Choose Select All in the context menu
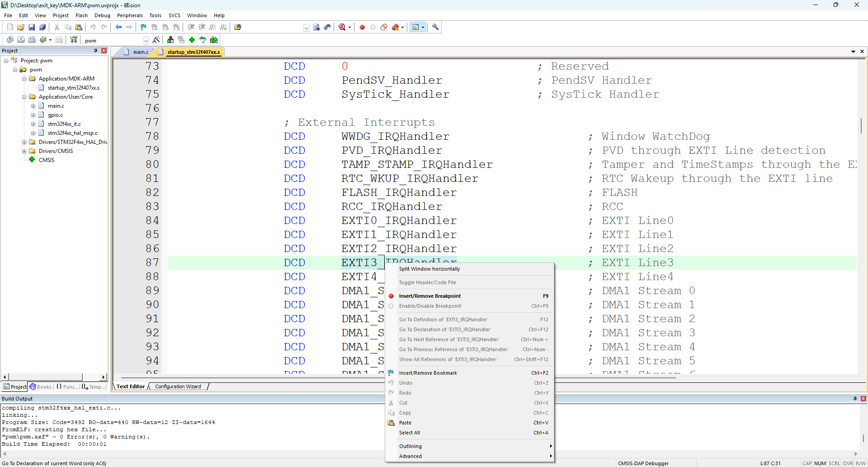The width and height of the screenshot is (868, 467). coord(469,433)
